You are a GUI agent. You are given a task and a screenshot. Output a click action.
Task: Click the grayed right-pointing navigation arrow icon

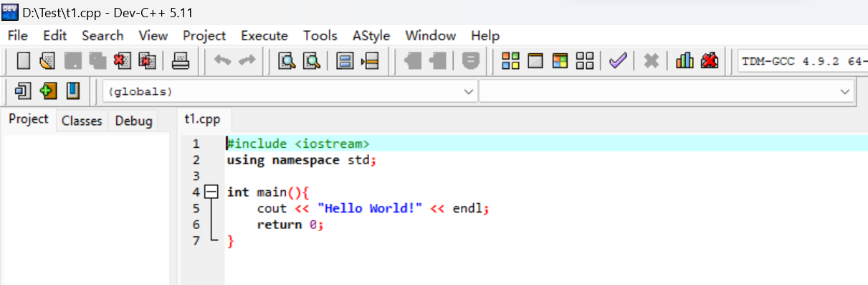click(437, 61)
